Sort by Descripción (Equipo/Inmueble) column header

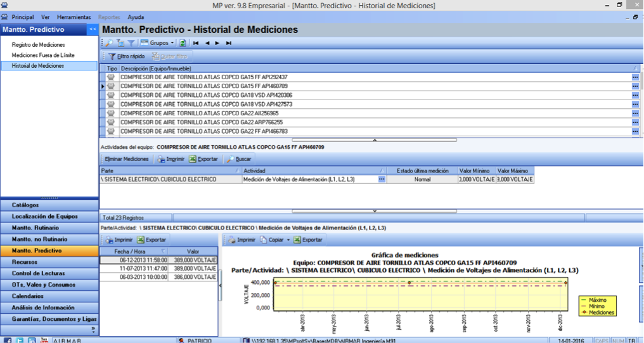(379, 68)
